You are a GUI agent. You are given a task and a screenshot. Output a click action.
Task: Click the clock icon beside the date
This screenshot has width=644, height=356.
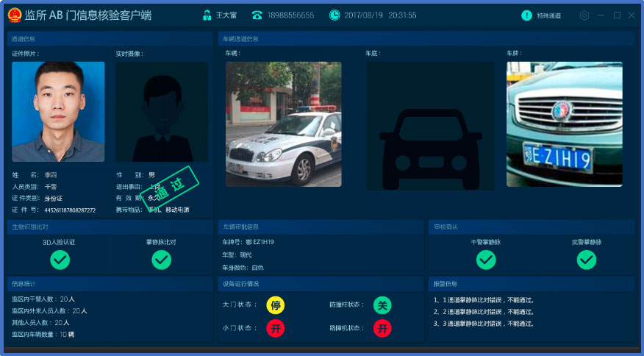334,15
